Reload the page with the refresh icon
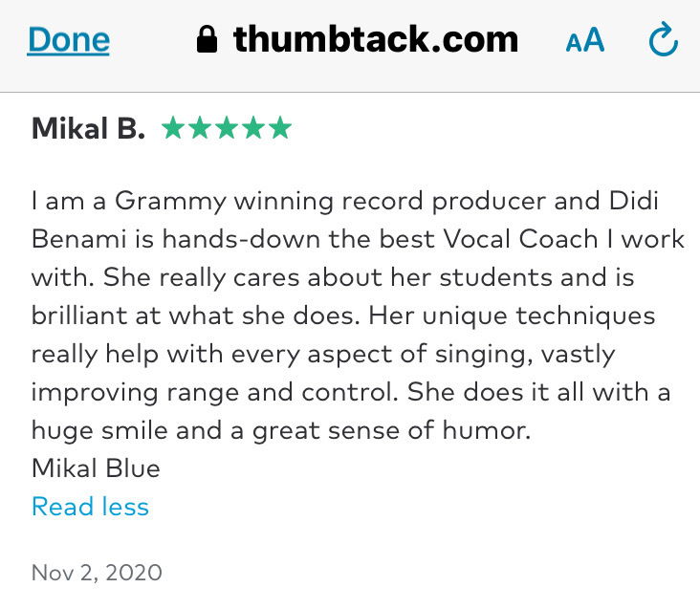Viewport: 700px width, 609px height. click(x=664, y=39)
